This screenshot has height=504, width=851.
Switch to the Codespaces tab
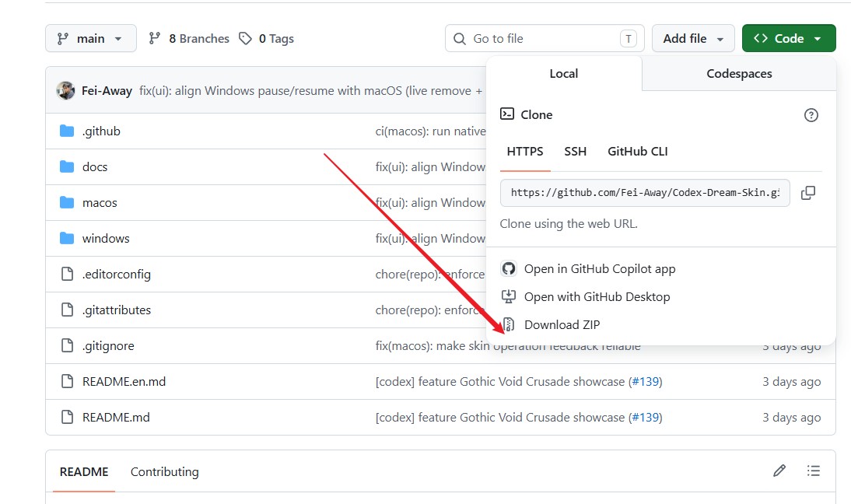pos(739,74)
